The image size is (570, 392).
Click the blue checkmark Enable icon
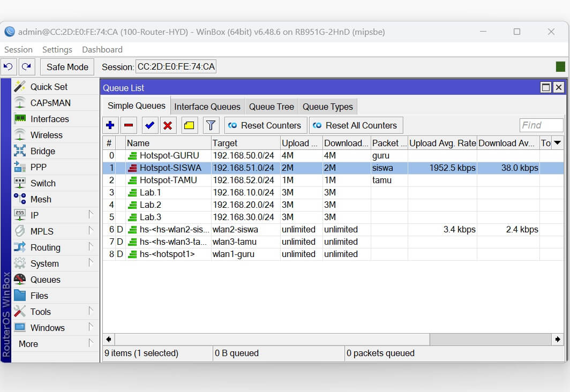(149, 125)
